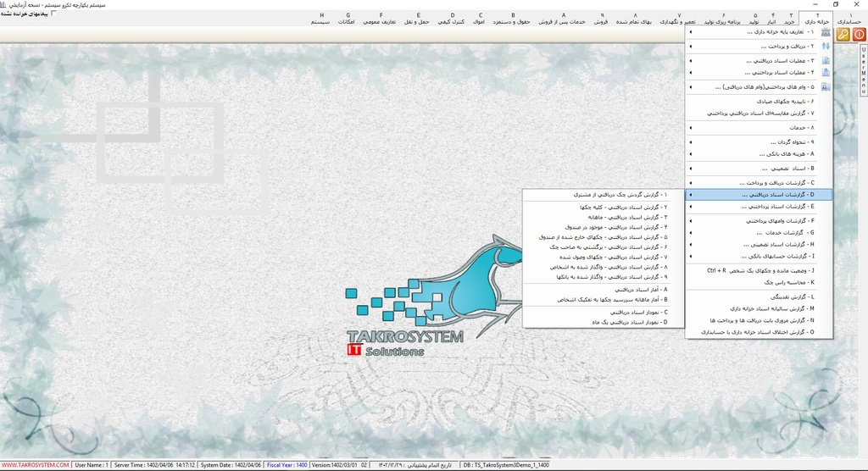This screenshot has height=471, width=868.
Task: Click the red power exit icon
Action: tap(859, 35)
